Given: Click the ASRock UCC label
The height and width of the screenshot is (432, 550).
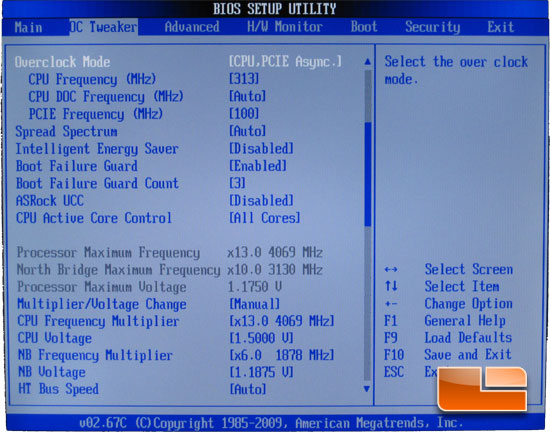Looking at the screenshot, I should tap(50, 201).
